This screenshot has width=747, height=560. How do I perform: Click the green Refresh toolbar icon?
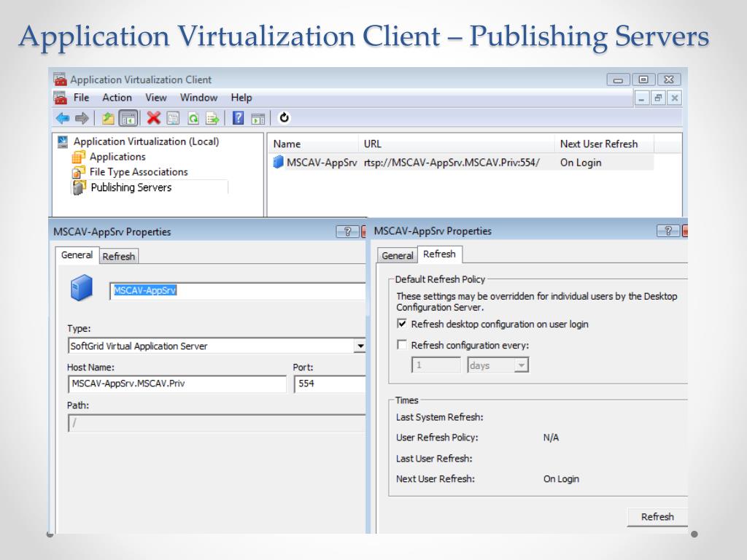(x=193, y=118)
